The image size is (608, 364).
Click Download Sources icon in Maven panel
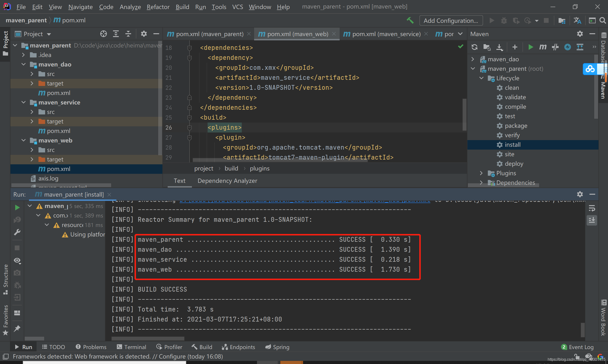(x=500, y=47)
